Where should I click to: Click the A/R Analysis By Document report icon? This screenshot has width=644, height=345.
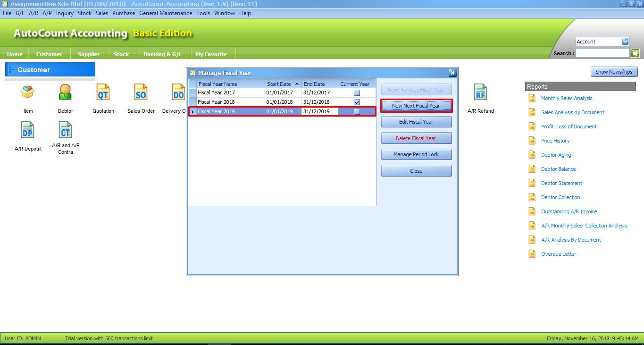(532, 240)
